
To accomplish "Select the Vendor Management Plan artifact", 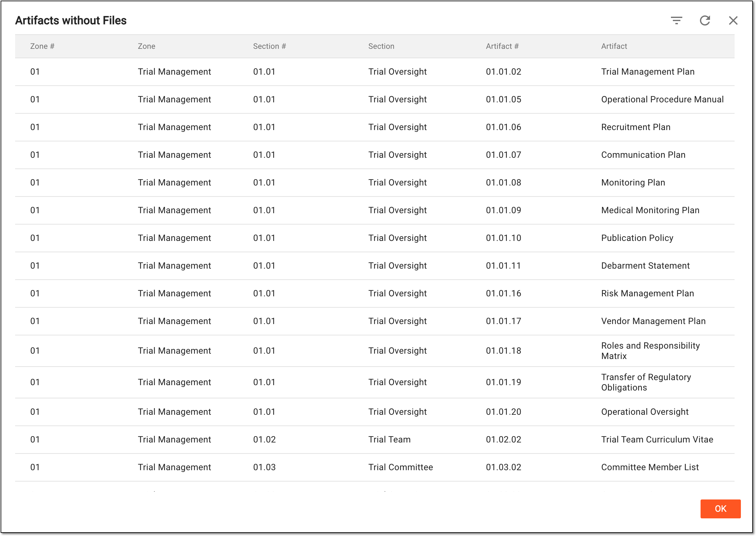I will pyautogui.click(x=653, y=321).
